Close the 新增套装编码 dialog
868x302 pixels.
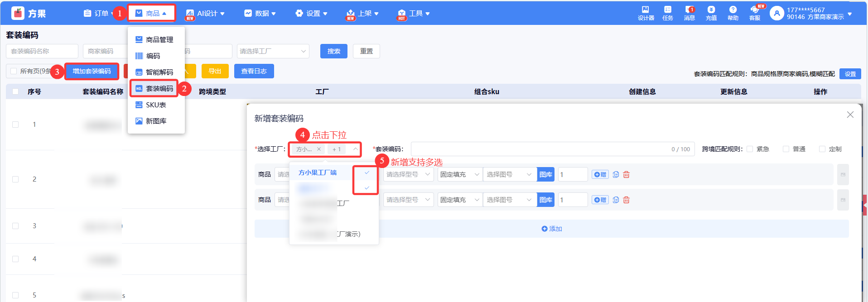pos(850,115)
